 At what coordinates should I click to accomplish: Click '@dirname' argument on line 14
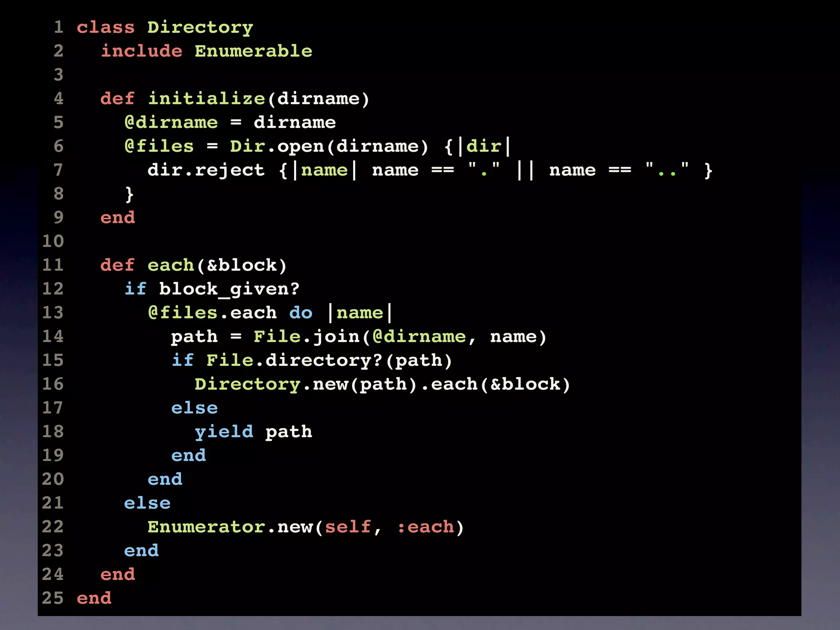click(419, 336)
